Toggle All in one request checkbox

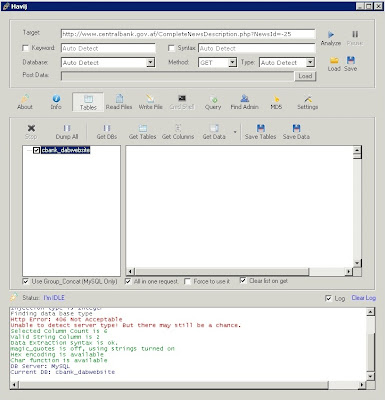click(128, 282)
